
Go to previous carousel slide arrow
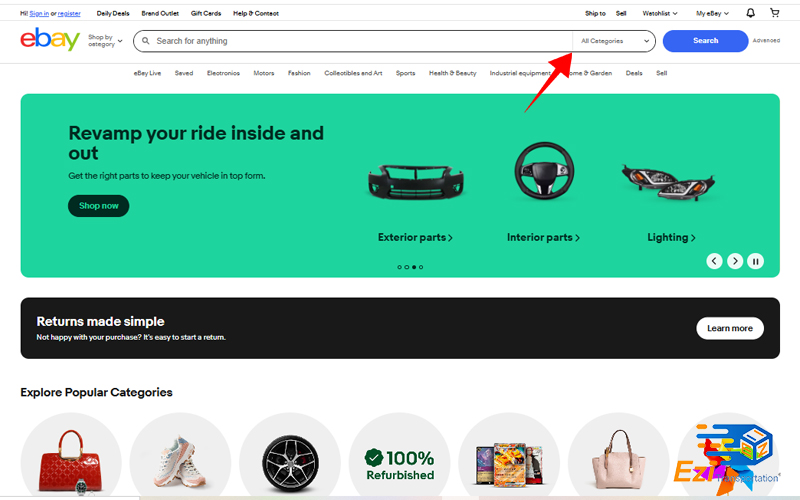714,261
